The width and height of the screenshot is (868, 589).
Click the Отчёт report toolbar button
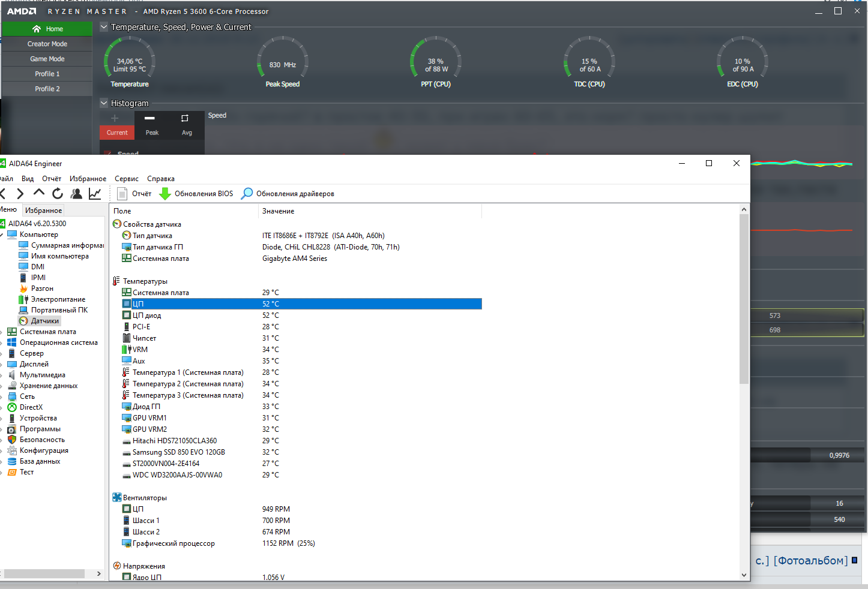click(134, 194)
